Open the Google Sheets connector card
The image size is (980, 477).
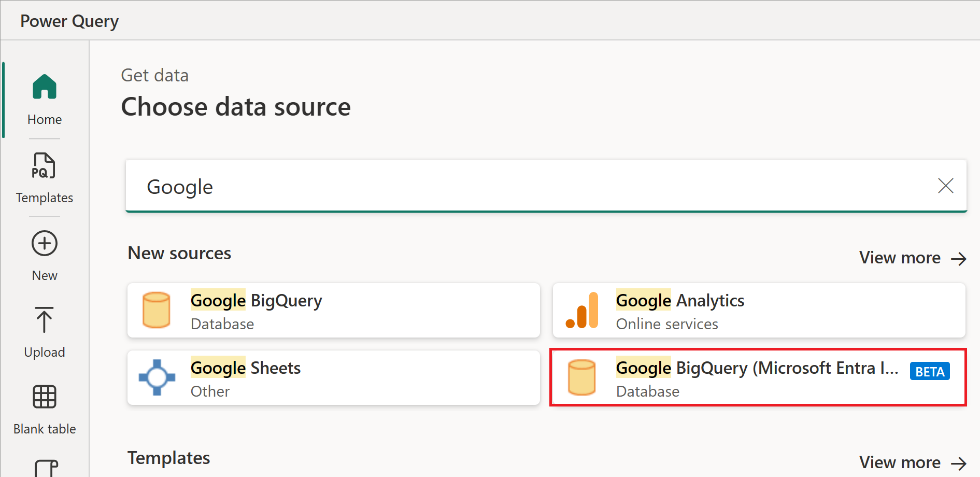(334, 377)
